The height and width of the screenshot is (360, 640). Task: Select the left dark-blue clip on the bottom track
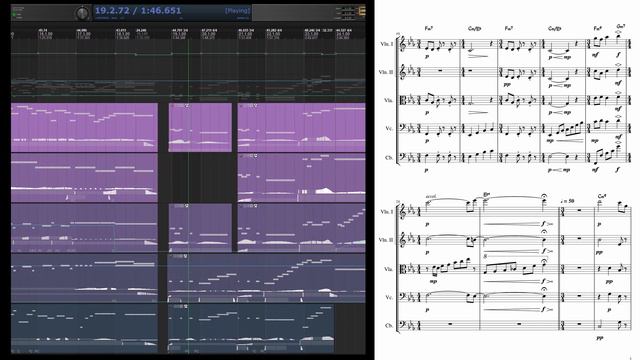[x=84, y=328]
